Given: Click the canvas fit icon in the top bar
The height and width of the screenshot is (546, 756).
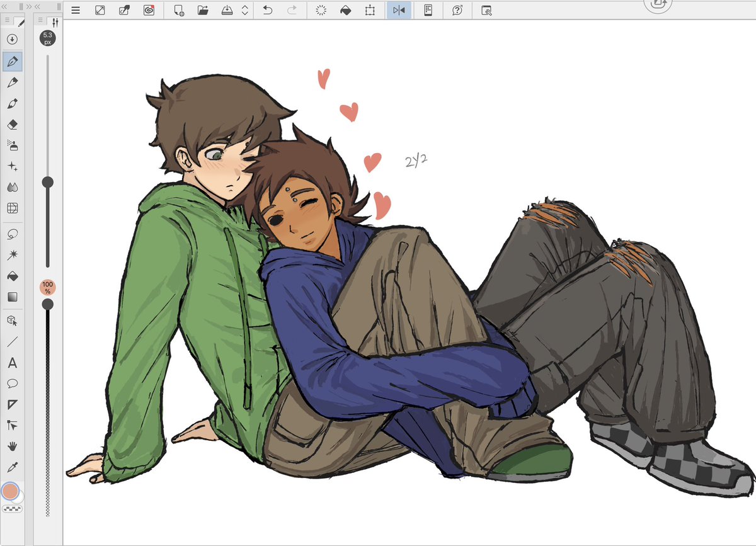Looking at the screenshot, I should tap(100, 10).
